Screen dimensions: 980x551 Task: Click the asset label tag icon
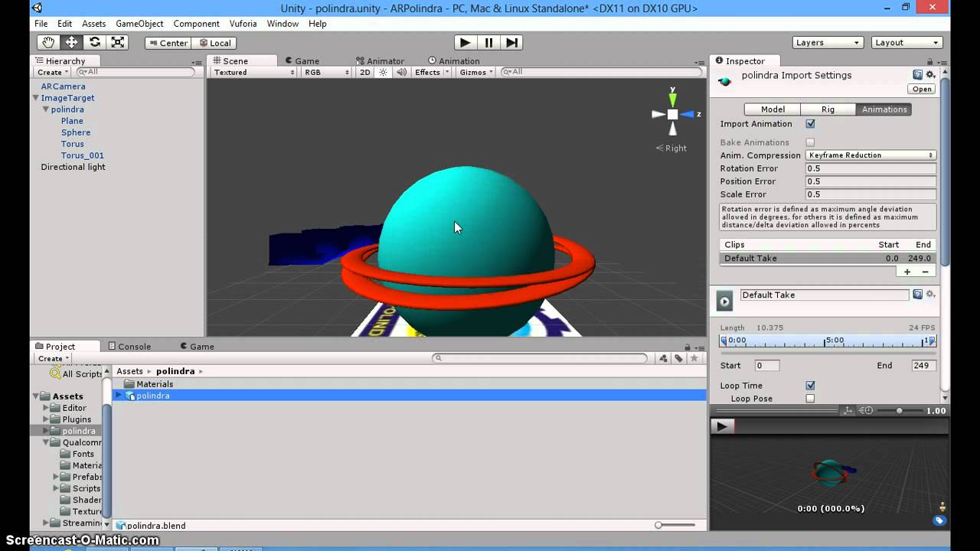[x=939, y=520]
